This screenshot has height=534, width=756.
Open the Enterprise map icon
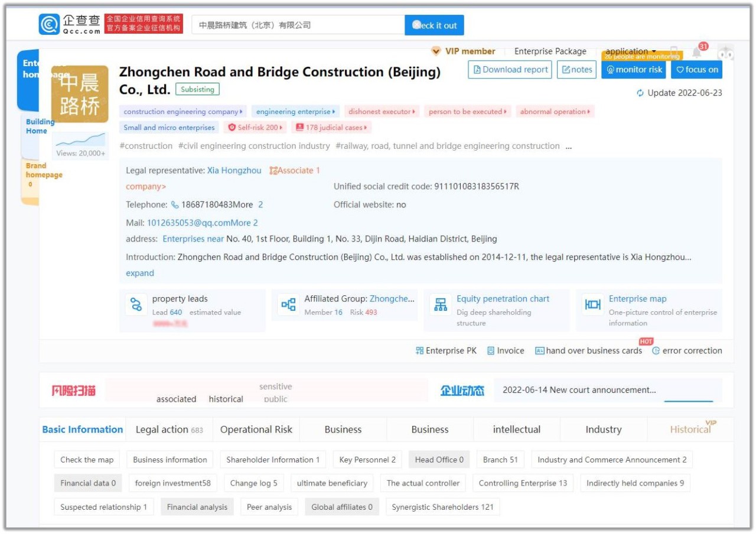click(x=593, y=305)
